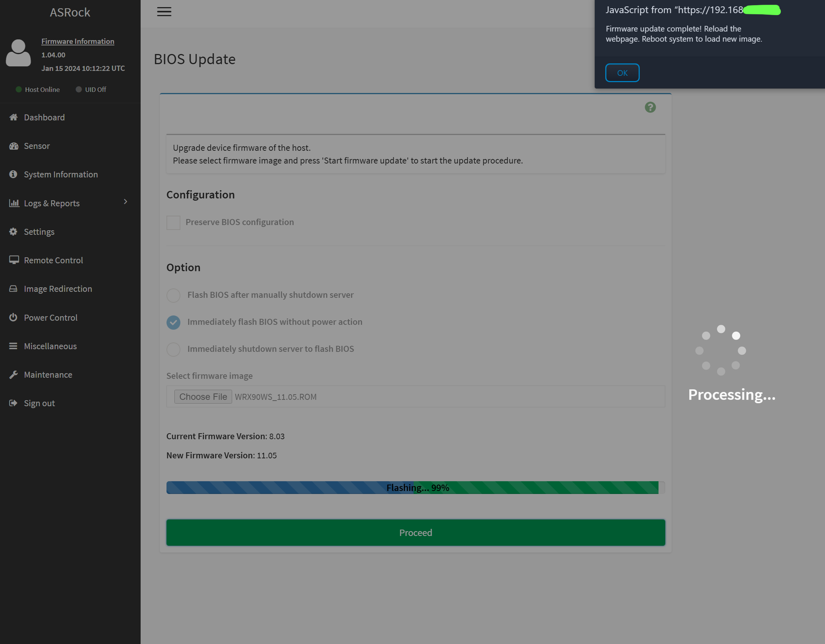Enable Preserve BIOS configuration checkbox
825x644 pixels.
coord(173,222)
